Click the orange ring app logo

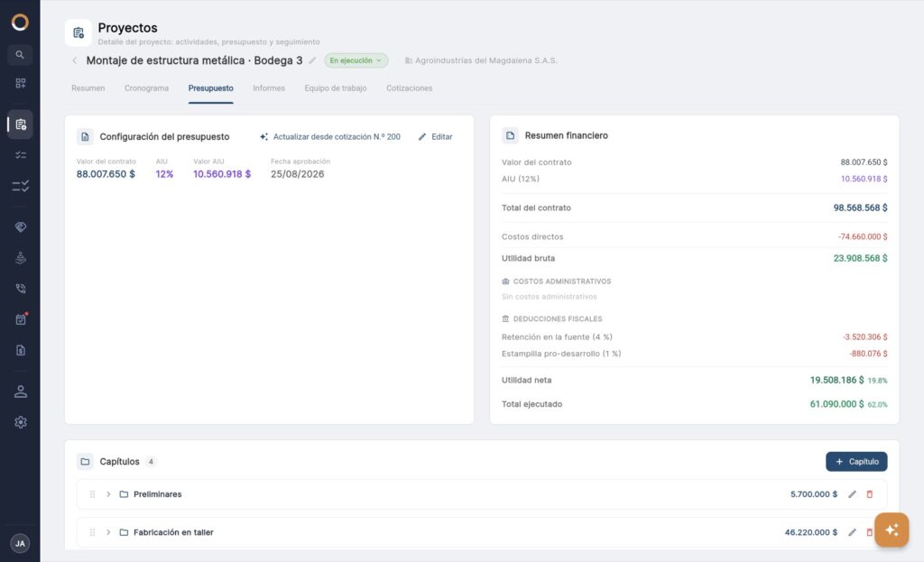pos(20,23)
